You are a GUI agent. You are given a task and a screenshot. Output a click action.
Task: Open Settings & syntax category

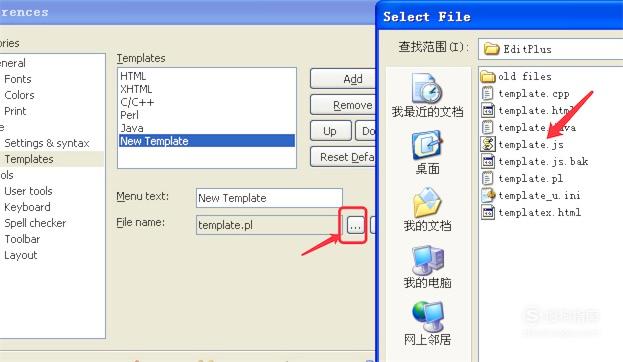coord(47,143)
